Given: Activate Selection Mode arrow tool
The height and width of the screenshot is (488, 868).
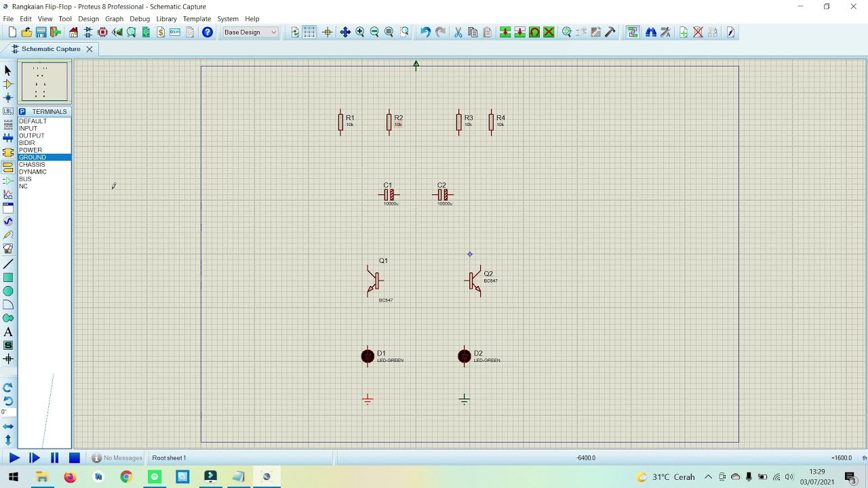Looking at the screenshot, I should pos(8,70).
